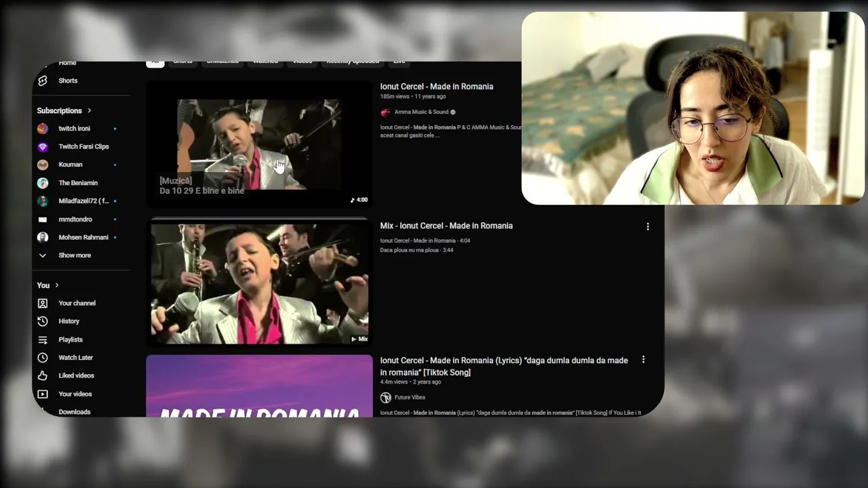Open the title "Ionut Cercel - Made in Romania" (185m views)
This screenshot has width=868, height=488.
[x=437, y=87]
